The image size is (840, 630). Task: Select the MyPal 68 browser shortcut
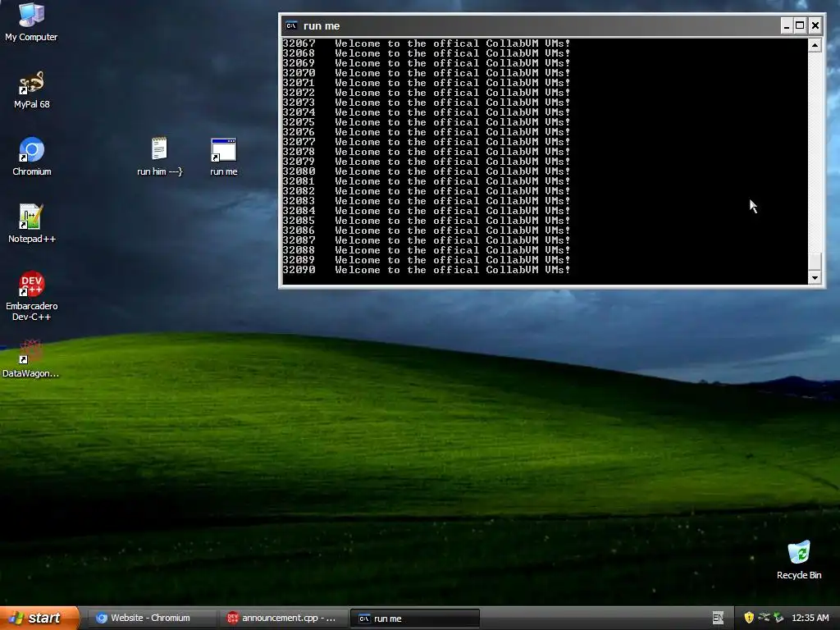coord(31,89)
